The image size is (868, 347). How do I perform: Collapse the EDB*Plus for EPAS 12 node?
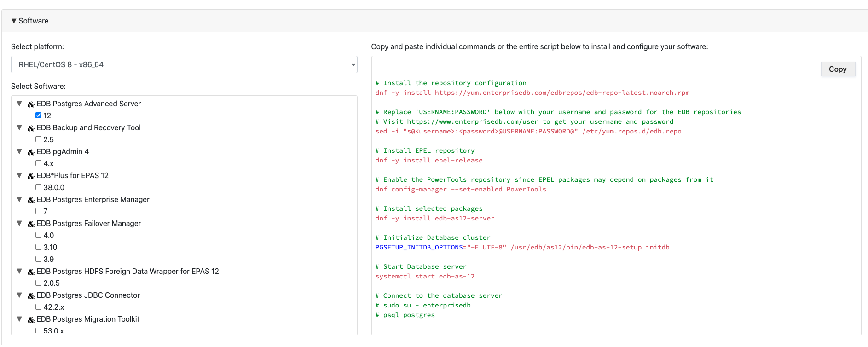tap(19, 175)
